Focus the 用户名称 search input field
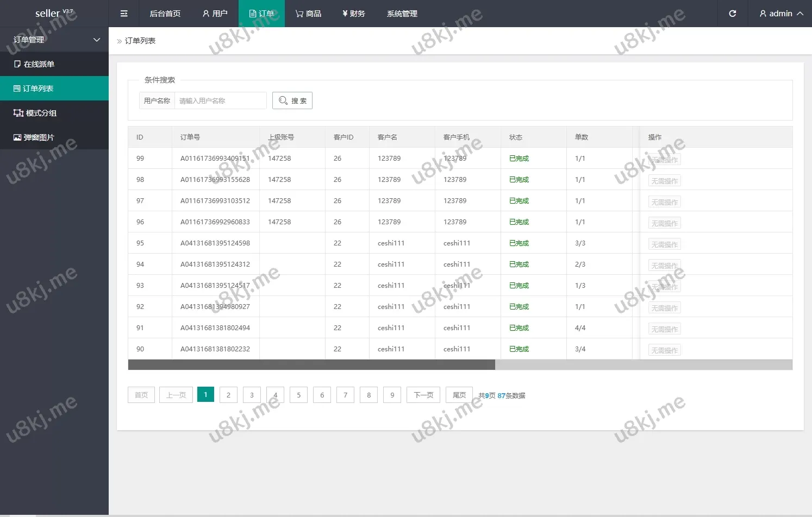The width and height of the screenshot is (812, 517). click(x=220, y=100)
